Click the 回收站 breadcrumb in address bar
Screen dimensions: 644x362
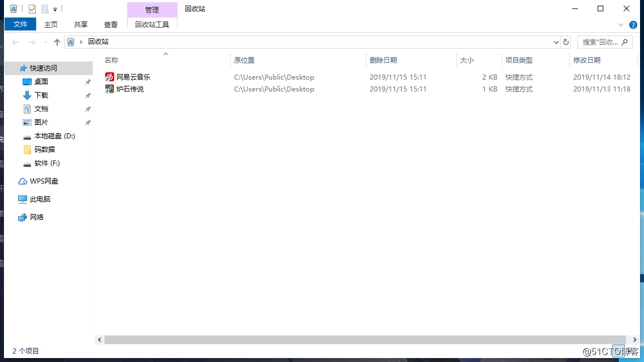(x=98, y=42)
